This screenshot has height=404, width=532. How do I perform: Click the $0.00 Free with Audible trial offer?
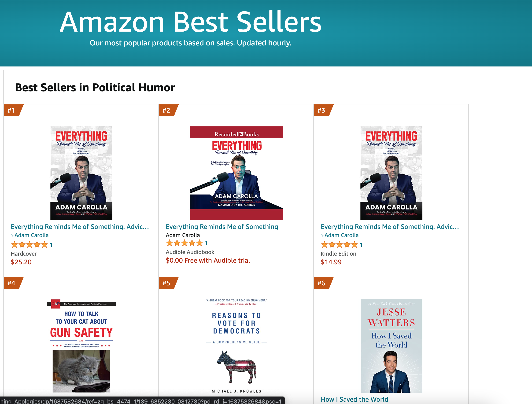click(x=208, y=261)
